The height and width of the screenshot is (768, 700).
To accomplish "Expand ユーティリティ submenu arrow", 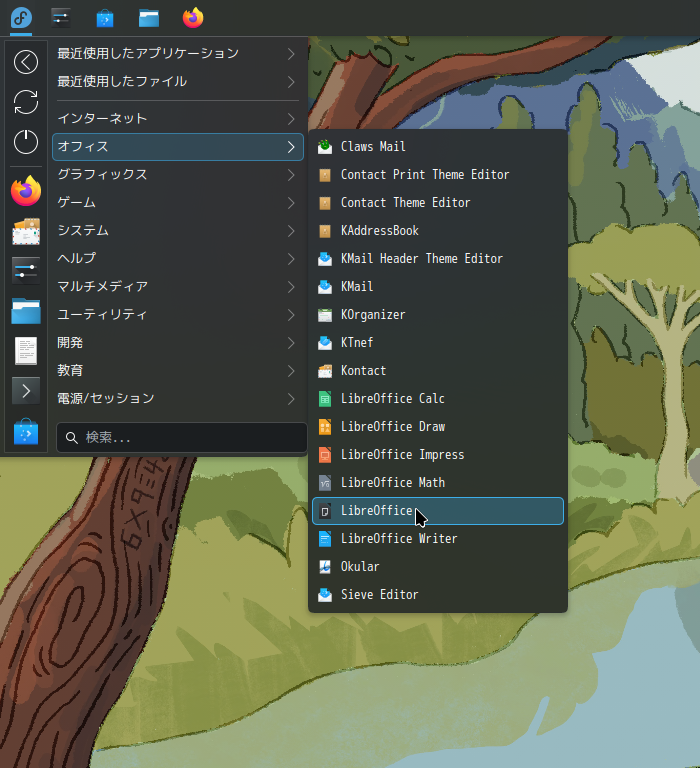I will [291, 314].
